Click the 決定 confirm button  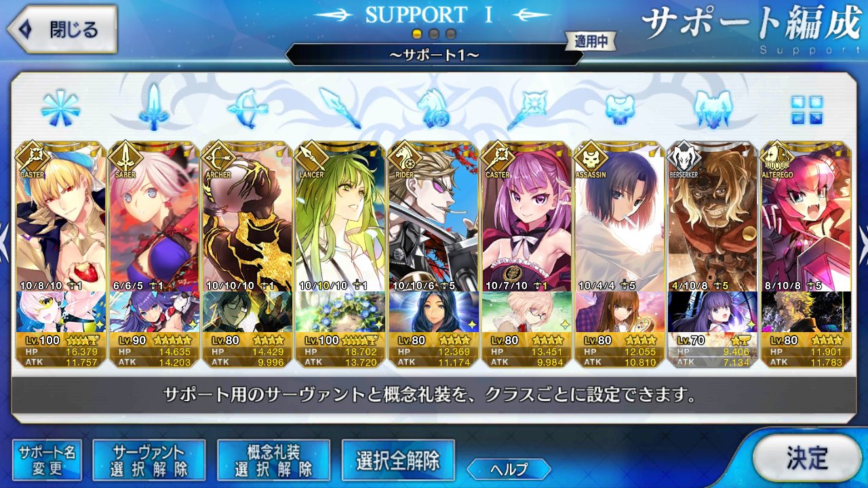806,459
